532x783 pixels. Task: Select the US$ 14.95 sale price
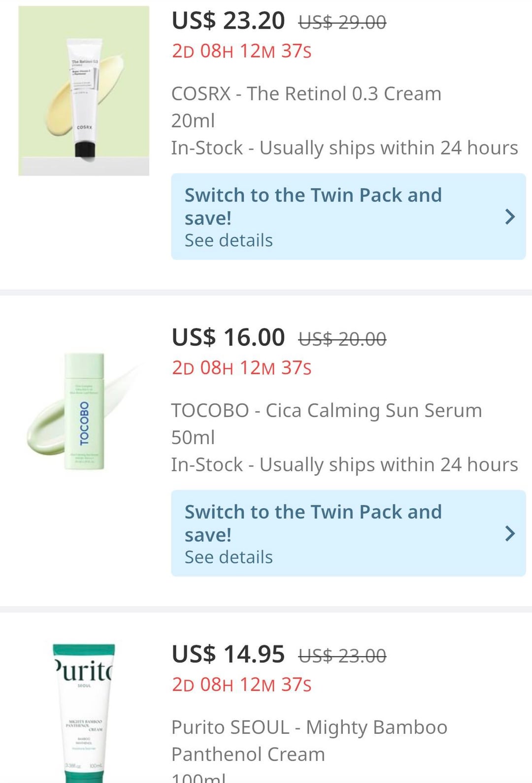point(228,654)
